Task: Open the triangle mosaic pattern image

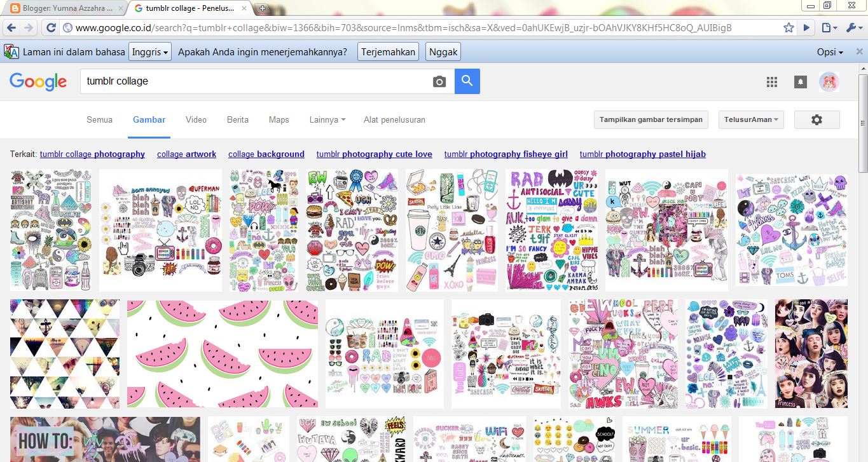Action: click(65, 354)
